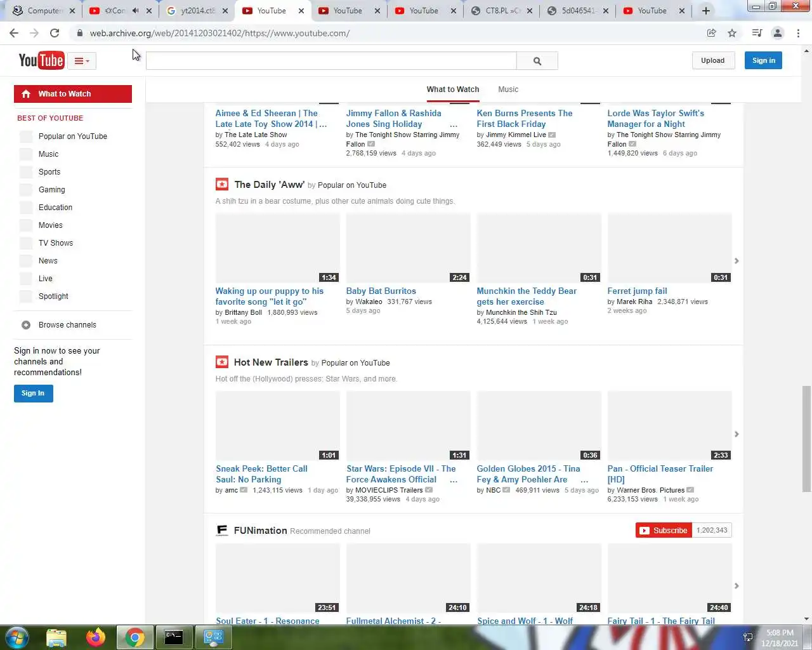
Task: Click the blue Sign in button in the header
Action: [x=763, y=60]
